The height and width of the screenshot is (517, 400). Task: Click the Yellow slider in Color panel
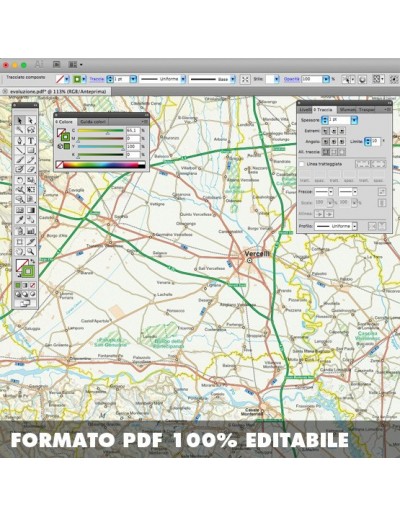pyautogui.click(x=101, y=146)
